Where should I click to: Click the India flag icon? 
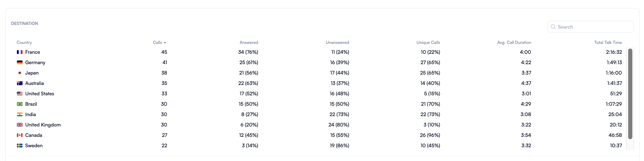click(x=20, y=115)
